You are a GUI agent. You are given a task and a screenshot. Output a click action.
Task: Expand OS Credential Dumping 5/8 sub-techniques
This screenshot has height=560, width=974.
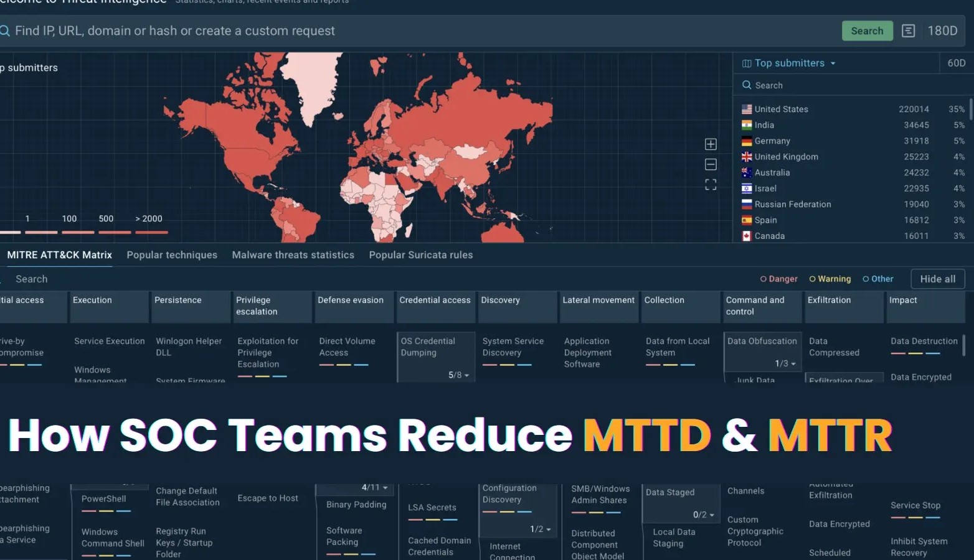(x=458, y=375)
